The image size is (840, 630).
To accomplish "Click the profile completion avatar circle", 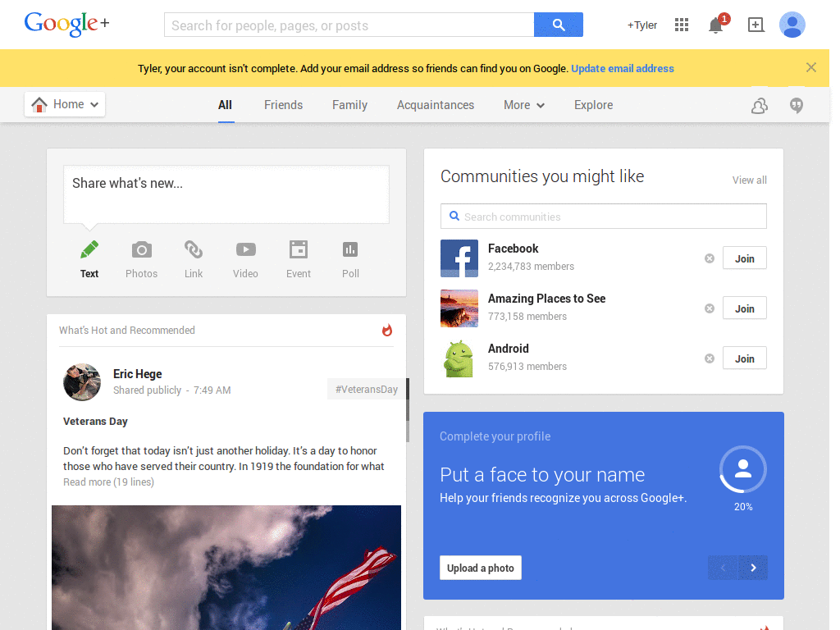I will click(x=743, y=469).
